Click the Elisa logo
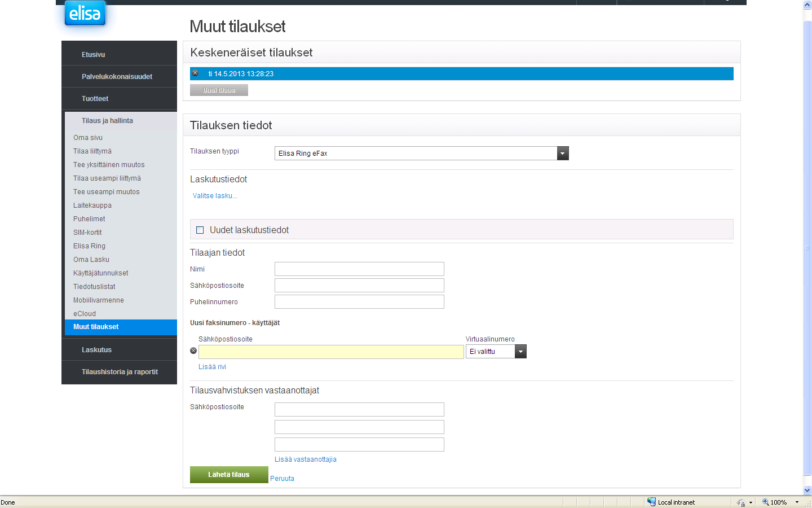The image size is (812, 508). tap(85, 13)
